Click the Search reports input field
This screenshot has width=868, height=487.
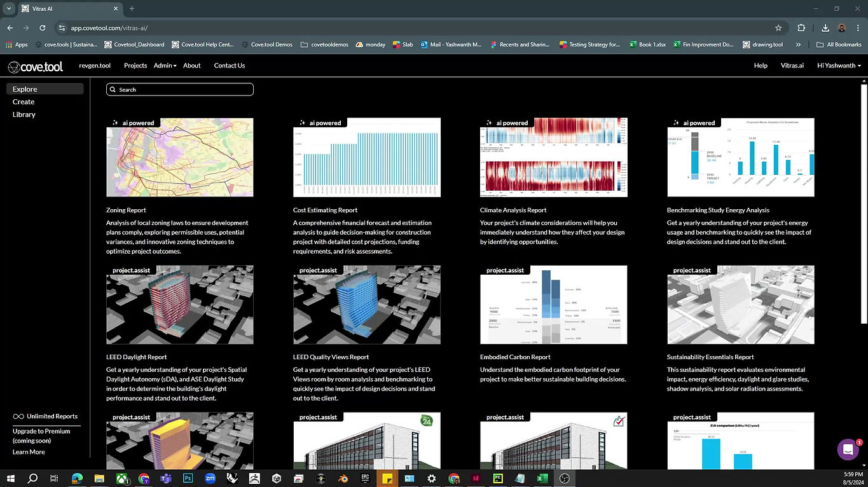(180, 90)
